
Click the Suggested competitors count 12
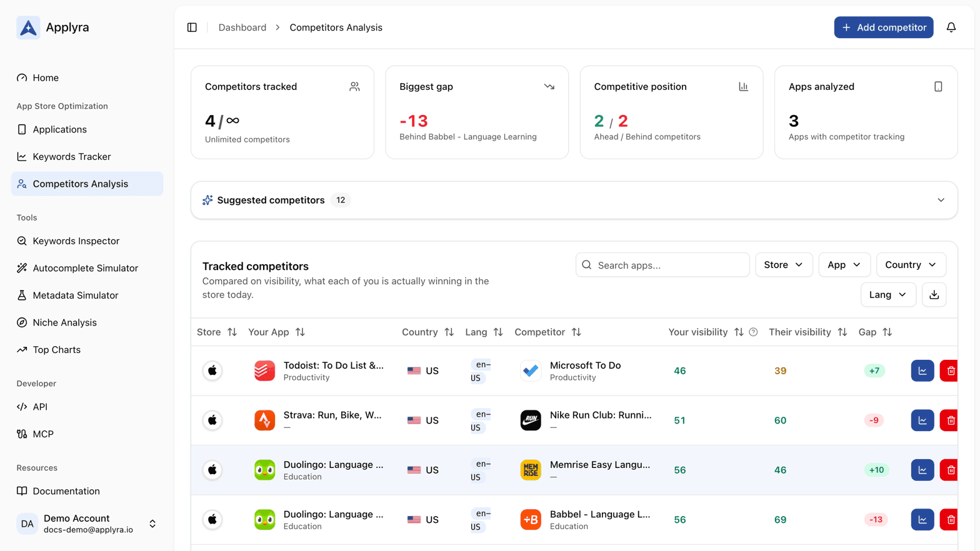pyautogui.click(x=341, y=201)
